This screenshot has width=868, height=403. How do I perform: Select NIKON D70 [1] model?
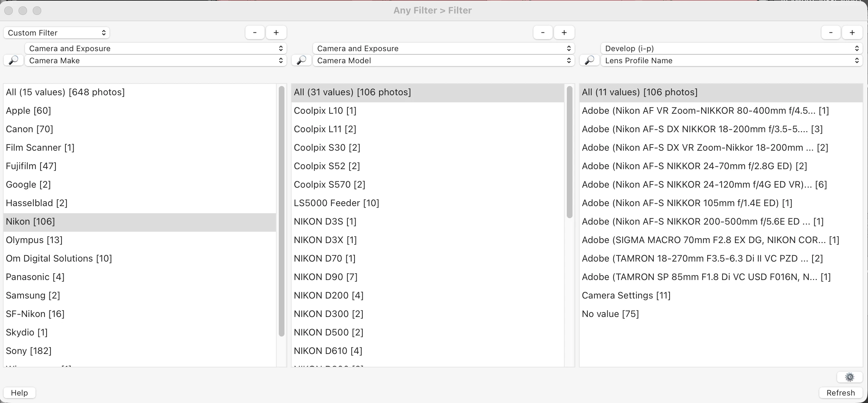click(x=428, y=259)
